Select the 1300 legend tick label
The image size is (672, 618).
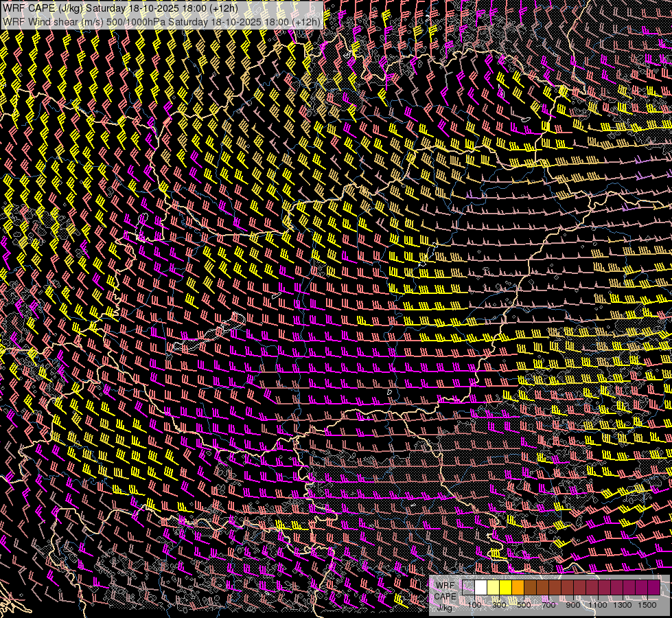point(623,604)
